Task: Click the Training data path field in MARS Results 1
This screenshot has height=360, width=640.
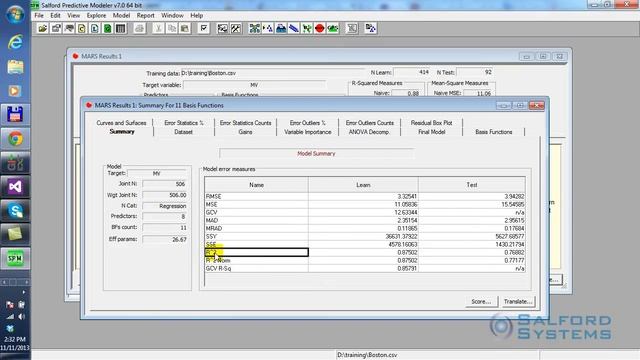Action: (x=273, y=73)
